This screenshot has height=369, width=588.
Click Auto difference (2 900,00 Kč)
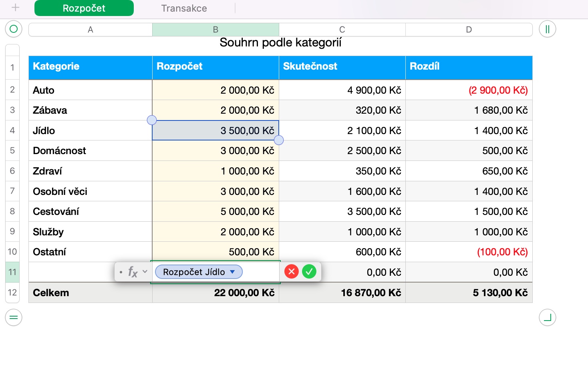tap(469, 90)
